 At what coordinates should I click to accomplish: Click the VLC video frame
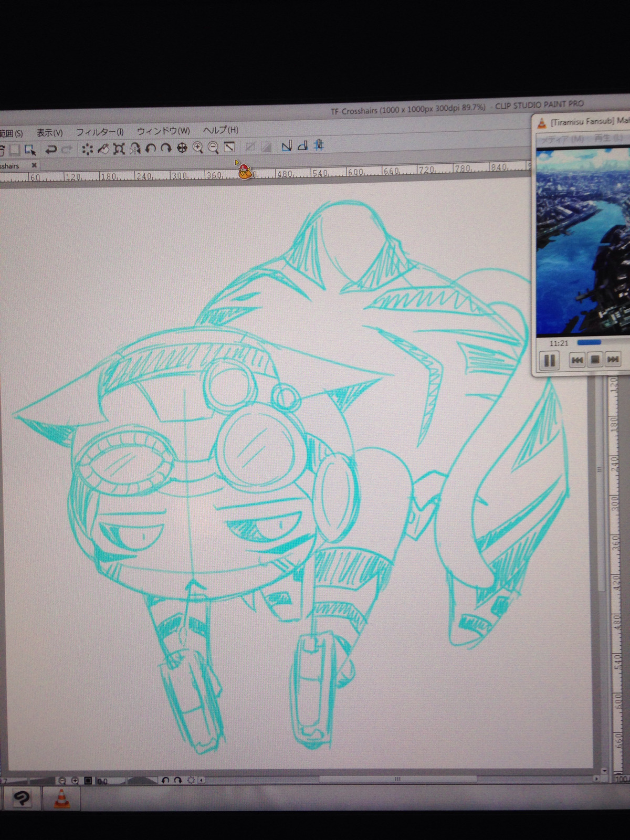click(x=583, y=241)
